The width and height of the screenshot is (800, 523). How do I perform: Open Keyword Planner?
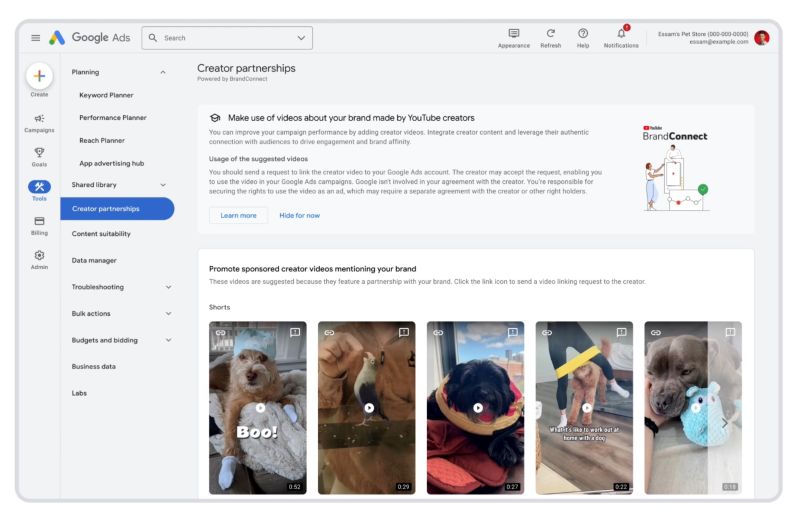tap(106, 95)
